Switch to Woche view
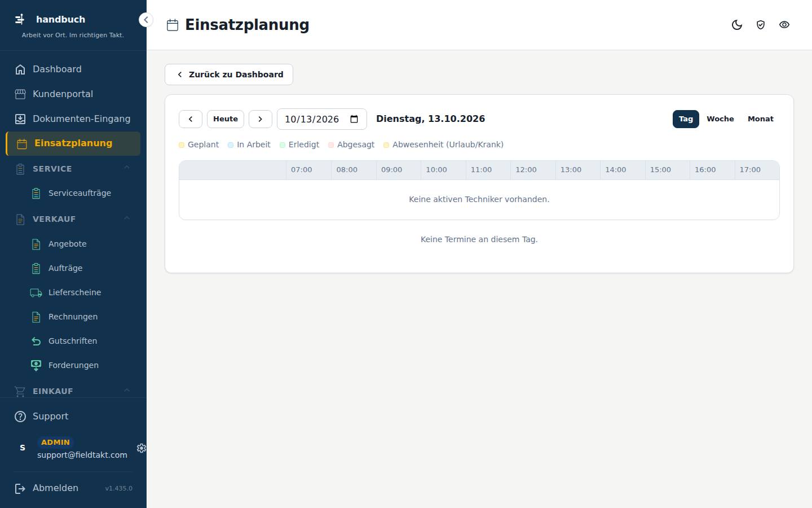The height and width of the screenshot is (508, 812). point(720,119)
